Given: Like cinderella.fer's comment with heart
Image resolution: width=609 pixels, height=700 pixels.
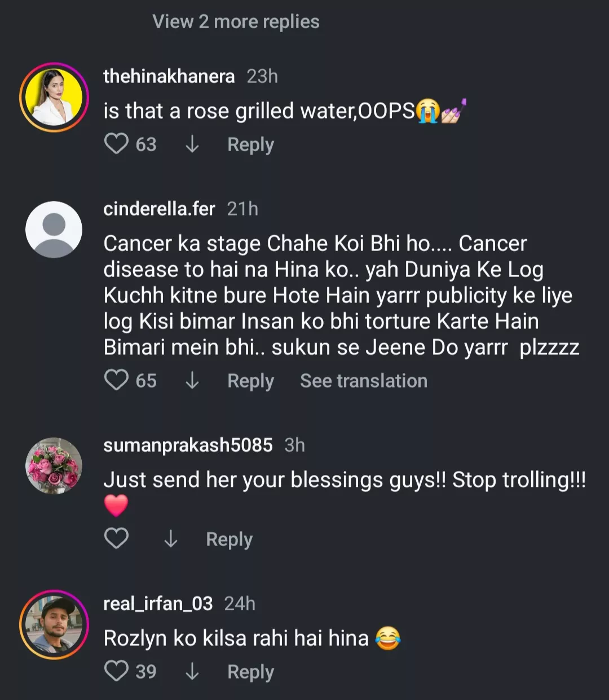Looking at the screenshot, I should [116, 380].
